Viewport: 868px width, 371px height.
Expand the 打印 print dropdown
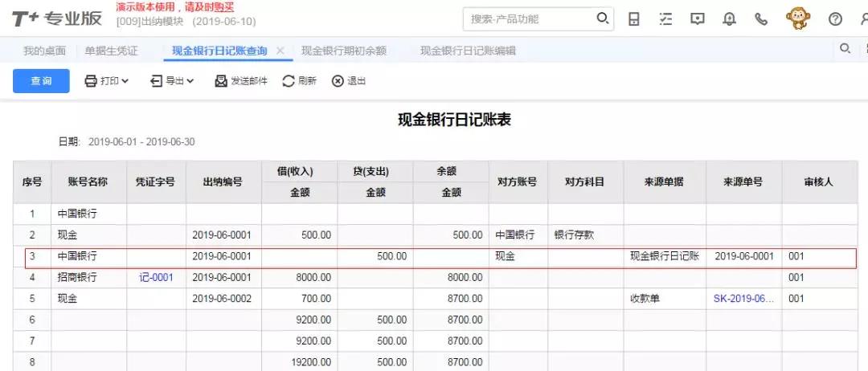pos(107,81)
